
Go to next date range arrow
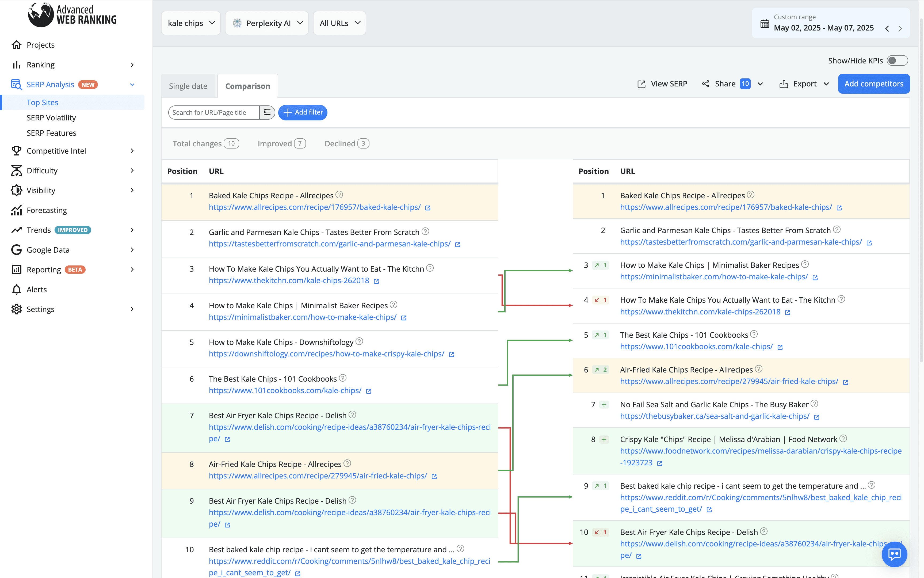(x=900, y=28)
